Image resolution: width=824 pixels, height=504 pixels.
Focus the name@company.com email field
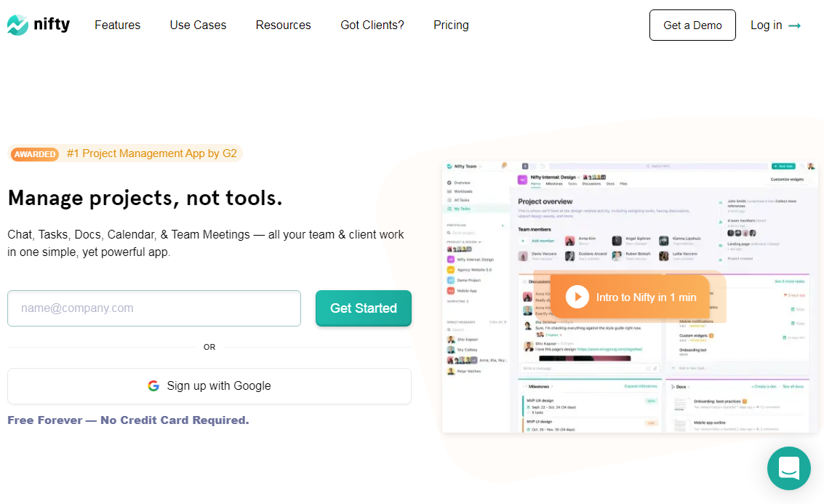coord(154,308)
